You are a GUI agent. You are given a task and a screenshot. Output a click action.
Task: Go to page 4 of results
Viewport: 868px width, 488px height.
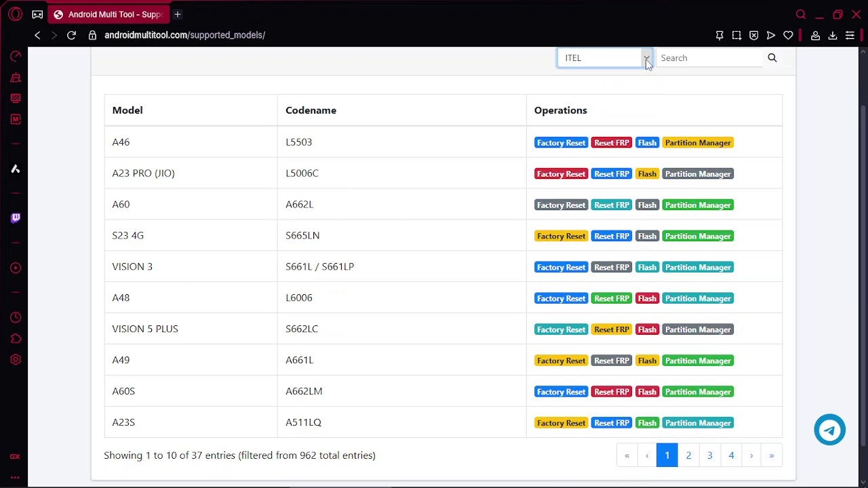click(x=731, y=455)
